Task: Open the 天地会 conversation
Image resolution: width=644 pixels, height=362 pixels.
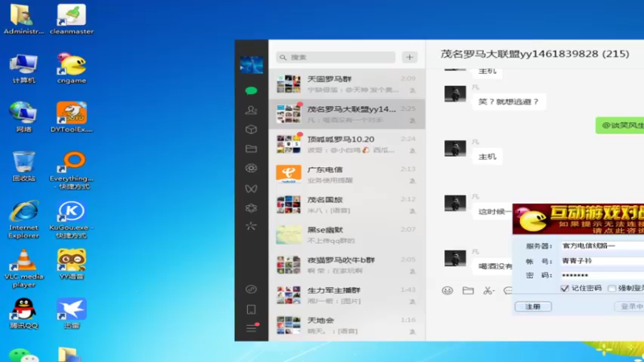Action: pyautogui.click(x=347, y=325)
